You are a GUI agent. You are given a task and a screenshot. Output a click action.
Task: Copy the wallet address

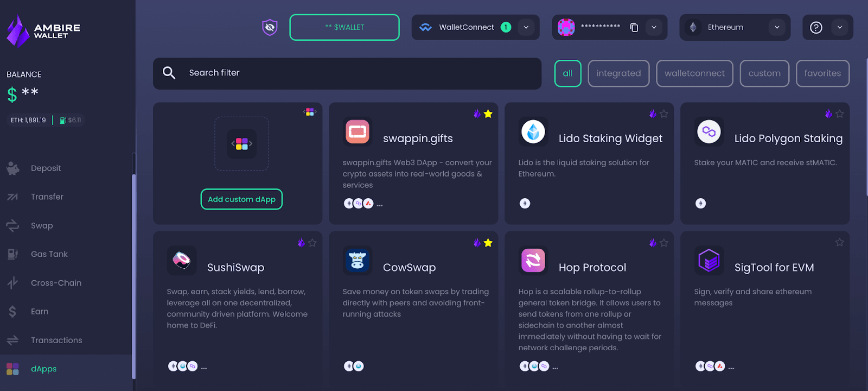634,27
